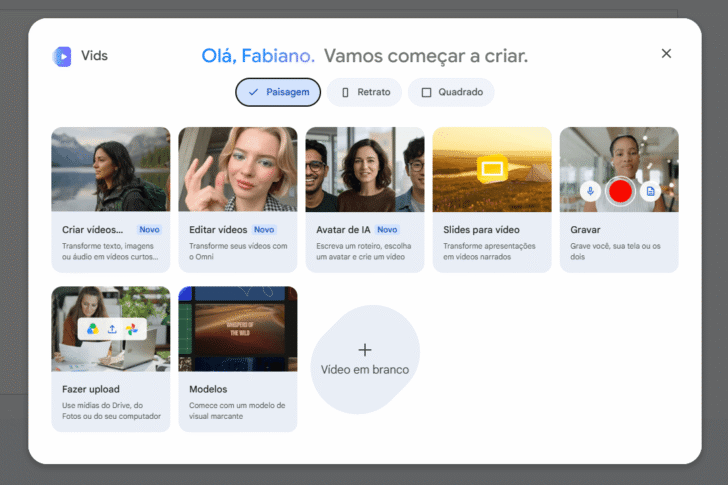Open the Avatar de IA thumbnail image
The height and width of the screenshot is (485, 728).
(365, 169)
